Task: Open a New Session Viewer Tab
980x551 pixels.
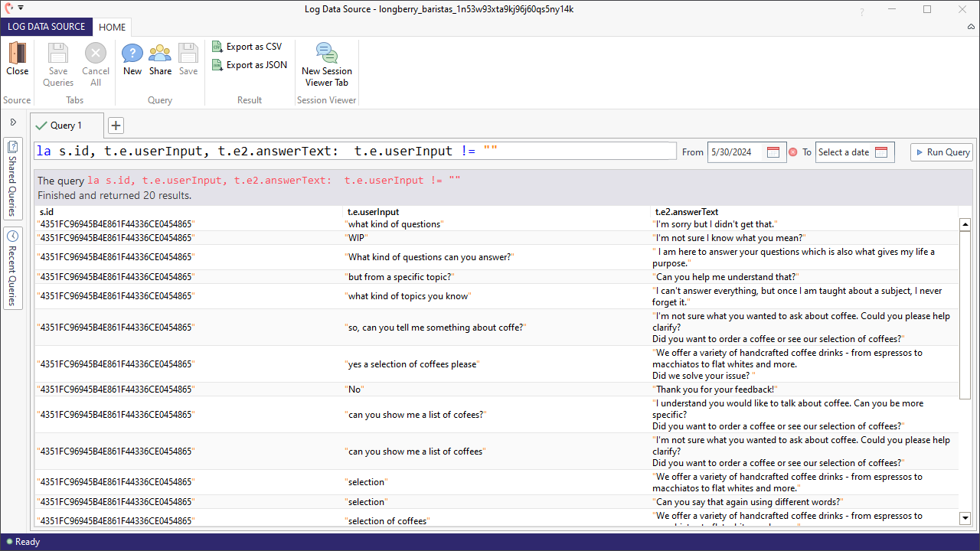Action: (x=326, y=61)
